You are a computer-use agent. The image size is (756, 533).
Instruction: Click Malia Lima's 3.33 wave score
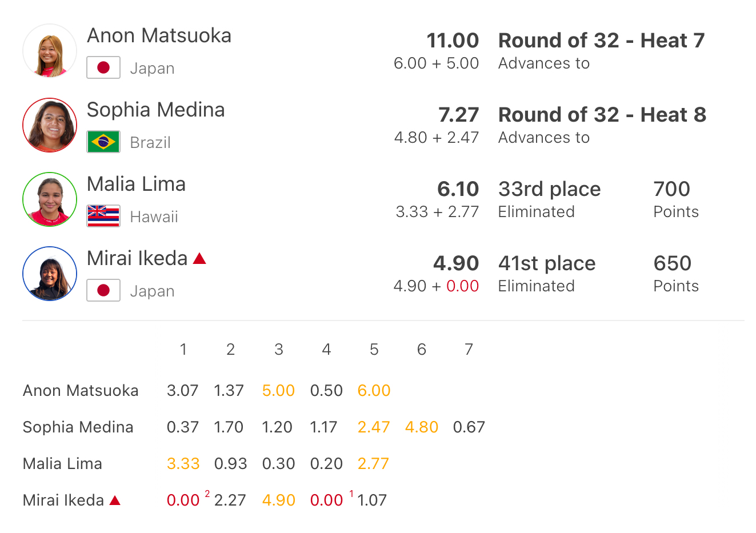tap(183, 464)
